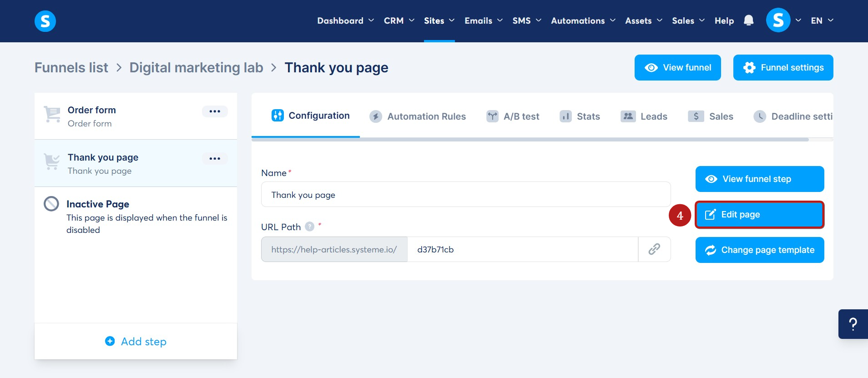Click the Configuration tab icon

(x=278, y=116)
